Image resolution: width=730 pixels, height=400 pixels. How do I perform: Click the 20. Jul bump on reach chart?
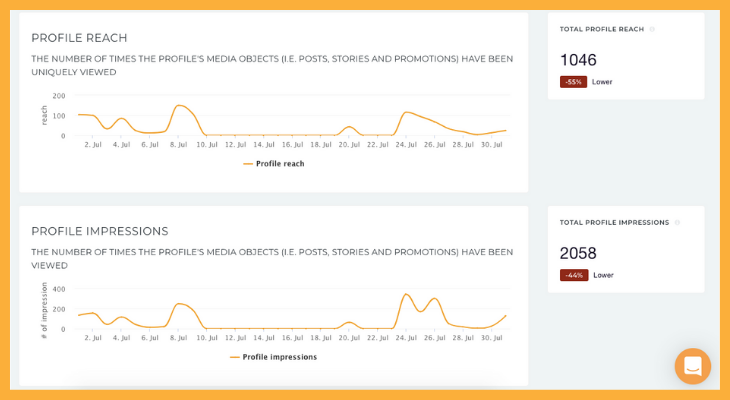coord(349,126)
